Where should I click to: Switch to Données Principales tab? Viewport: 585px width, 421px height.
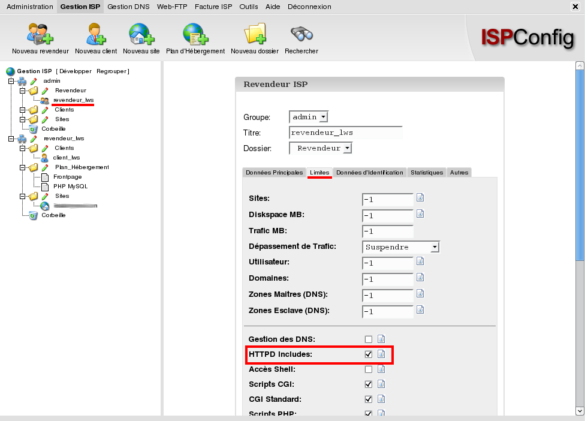[274, 172]
